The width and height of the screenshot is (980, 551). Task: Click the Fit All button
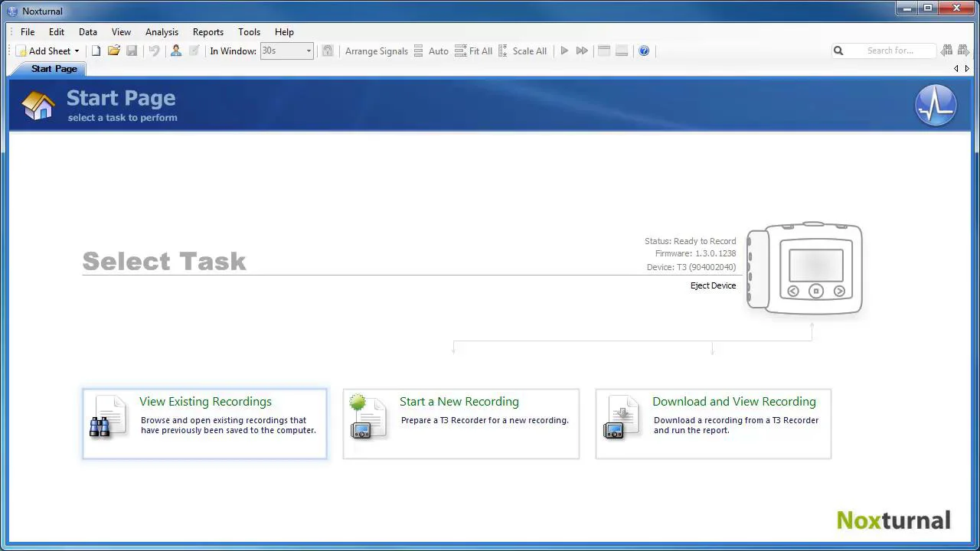point(474,51)
